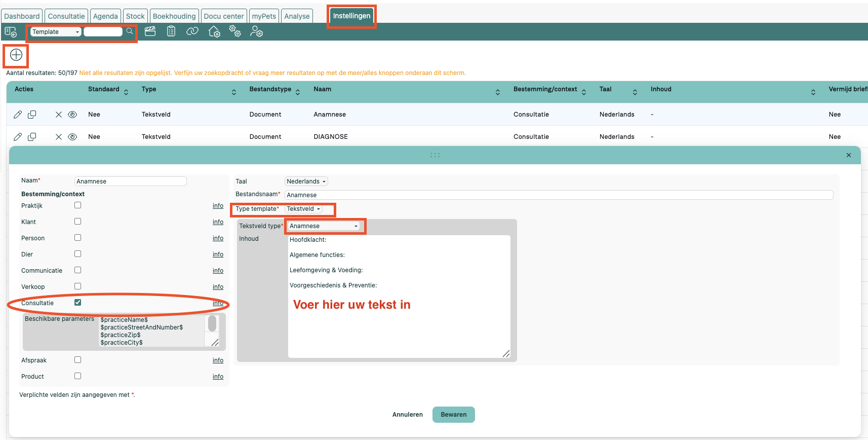Switch to the myPets tab
This screenshot has width=868, height=440.
[264, 16]
